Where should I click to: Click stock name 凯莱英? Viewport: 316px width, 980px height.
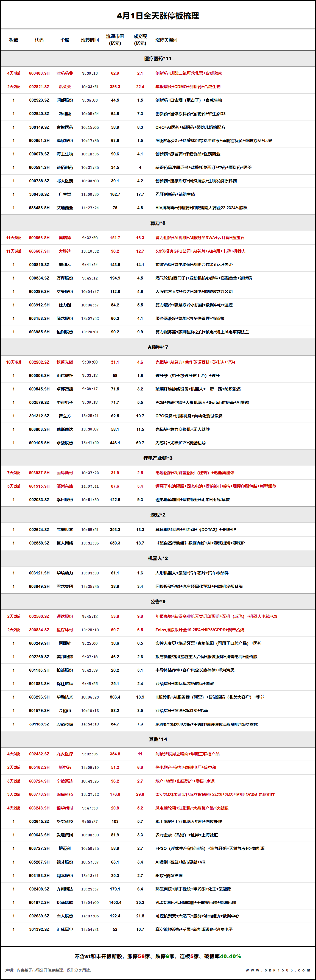65,87
